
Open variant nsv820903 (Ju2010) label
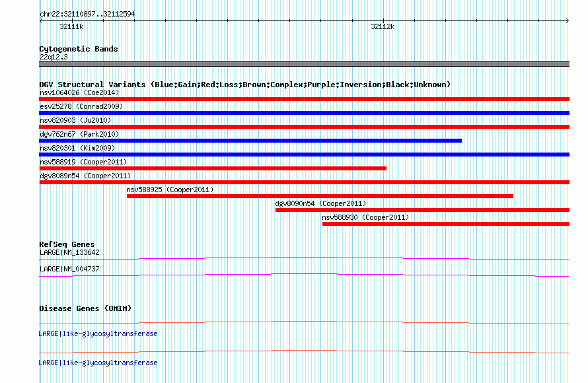pyautogui.click(x=75, y=120)
